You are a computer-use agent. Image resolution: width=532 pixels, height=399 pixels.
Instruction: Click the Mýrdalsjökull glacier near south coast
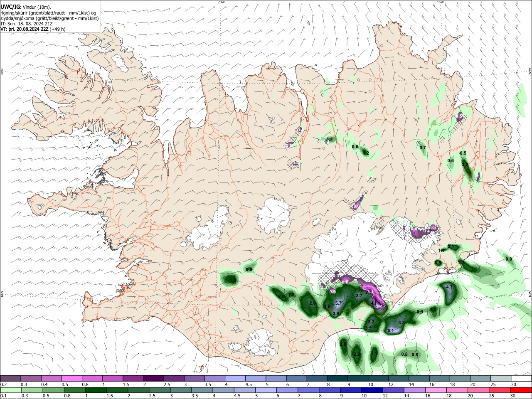pos(259,342)
